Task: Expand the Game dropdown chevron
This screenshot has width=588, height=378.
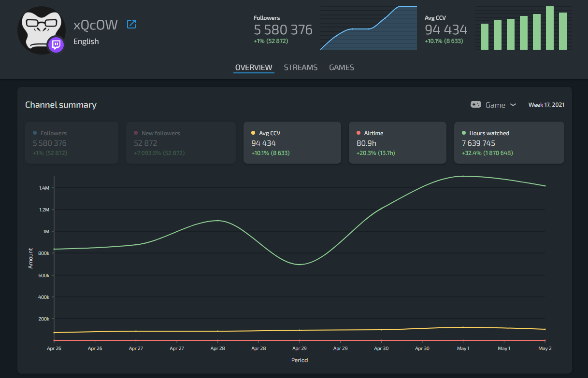Action: click(x=513, y=105)
